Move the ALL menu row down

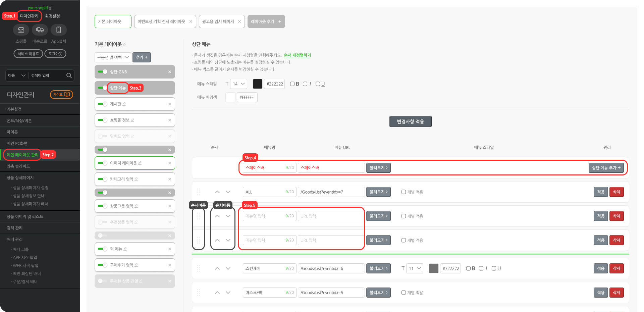click(228, 192)
